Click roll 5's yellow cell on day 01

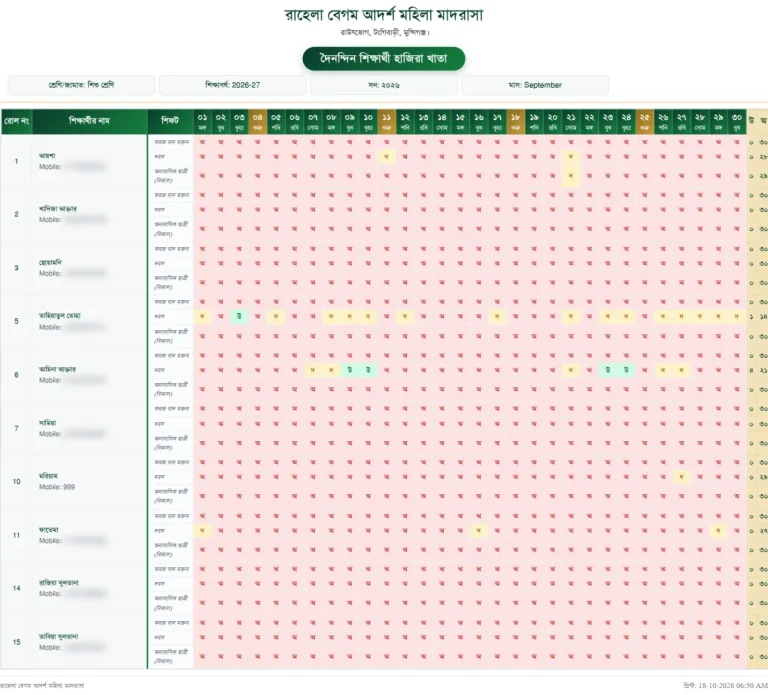[202, 316]
